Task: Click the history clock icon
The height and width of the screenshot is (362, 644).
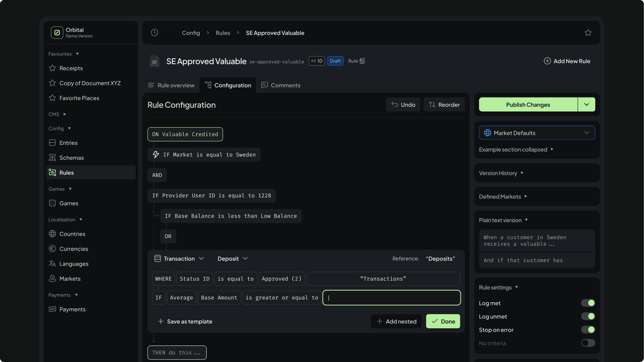Action: pos(154,33)
